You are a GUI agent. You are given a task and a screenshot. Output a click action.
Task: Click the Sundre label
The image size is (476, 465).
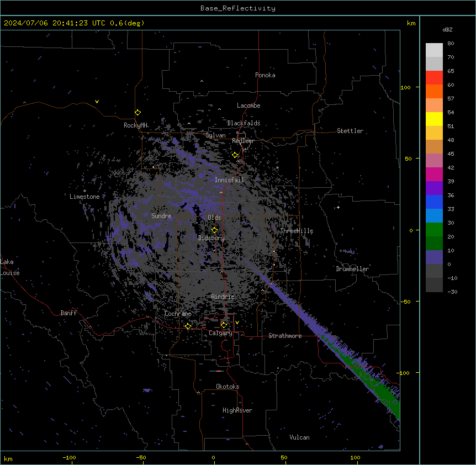pyautogui.click(x=161, y=216)
